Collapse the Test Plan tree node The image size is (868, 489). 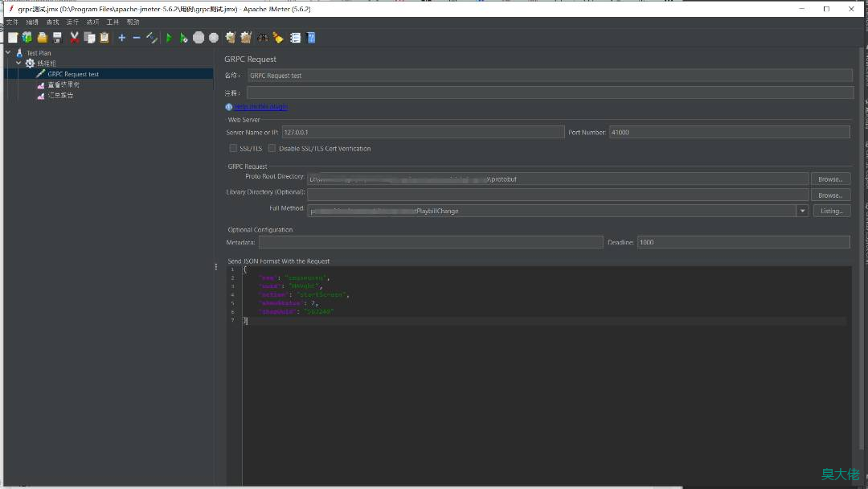click(x=8, y=52)
